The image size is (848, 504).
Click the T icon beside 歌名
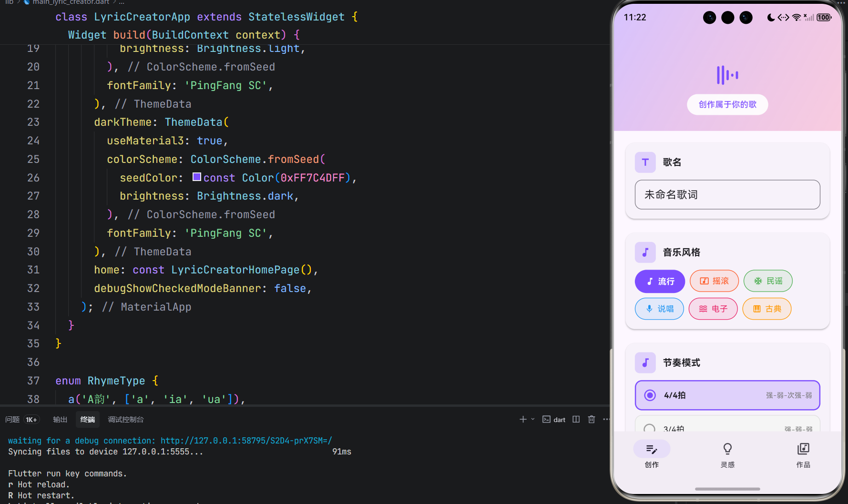click(645, 162)
